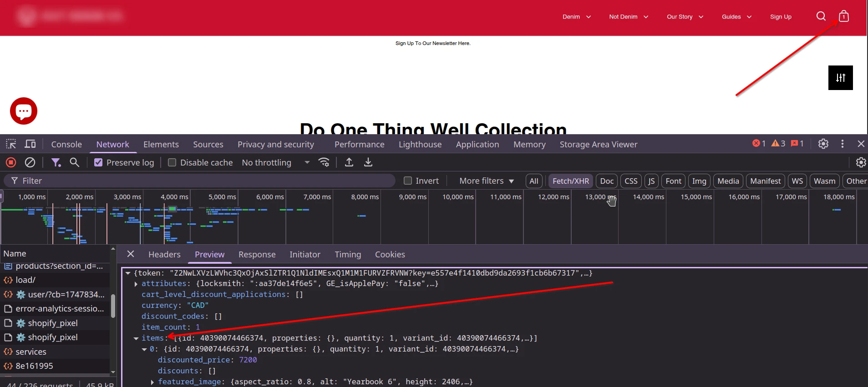This screenshot has height=387, width=868.
Task: Toggle the JS request filter
Action: (651, 181)
